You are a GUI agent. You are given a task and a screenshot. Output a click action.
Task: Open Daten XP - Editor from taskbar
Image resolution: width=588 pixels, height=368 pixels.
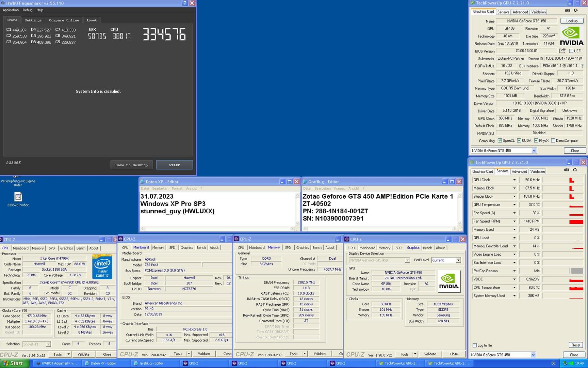tap(106, 363)
